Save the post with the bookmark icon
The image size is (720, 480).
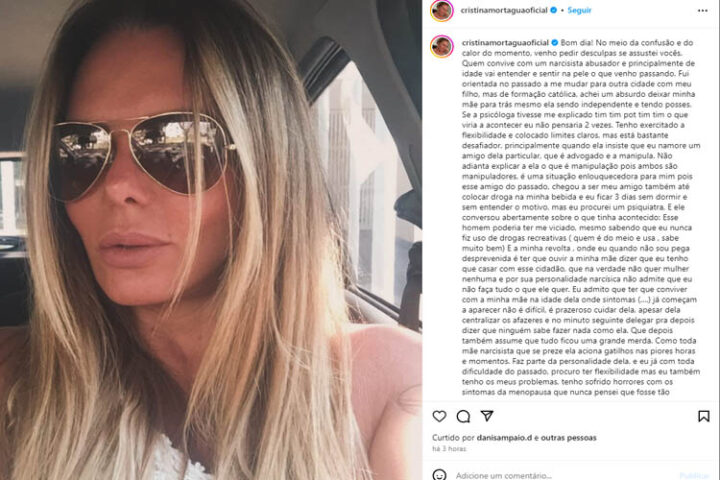click(x=703, y=416)
